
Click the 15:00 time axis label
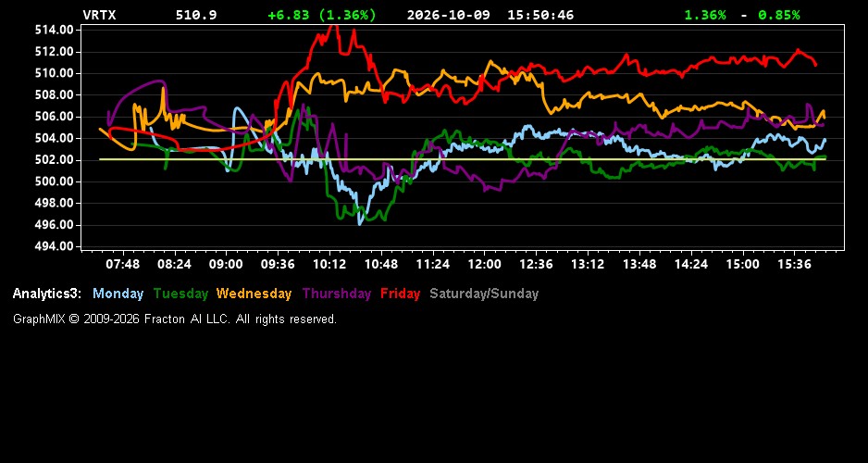(743, 264)
